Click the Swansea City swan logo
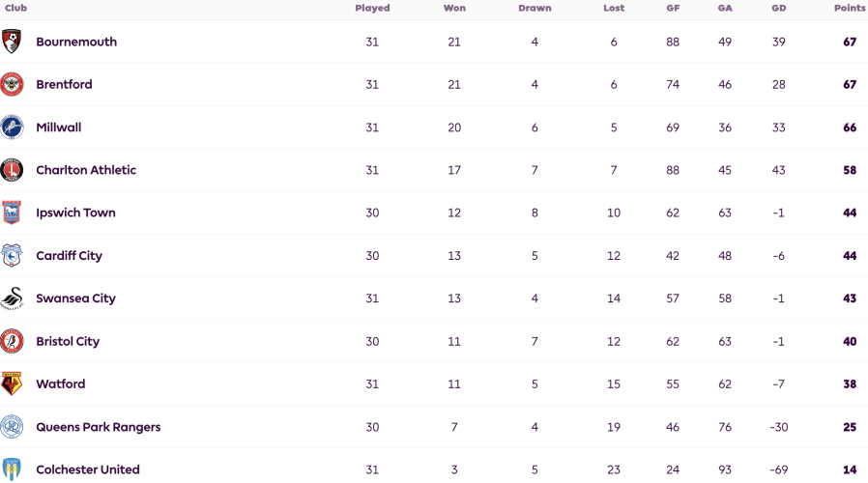The height and width of the screenshot is (483, 868). click(x=12, y=298)
